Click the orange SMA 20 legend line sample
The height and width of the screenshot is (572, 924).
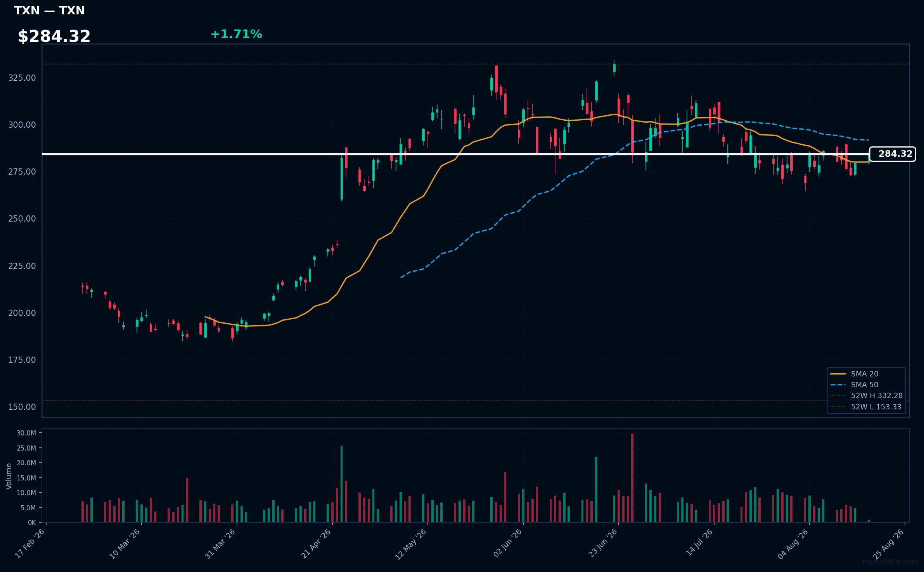coord(838,374)
